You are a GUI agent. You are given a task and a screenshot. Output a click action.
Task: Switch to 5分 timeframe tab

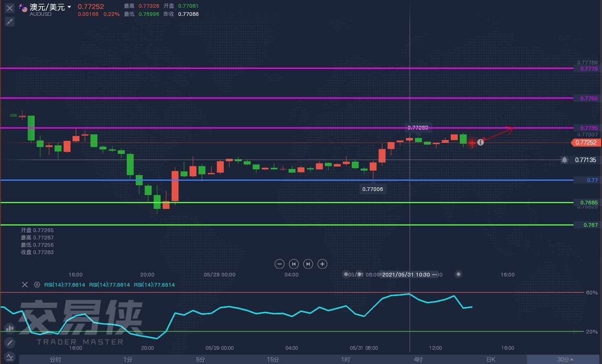(200, 359)
